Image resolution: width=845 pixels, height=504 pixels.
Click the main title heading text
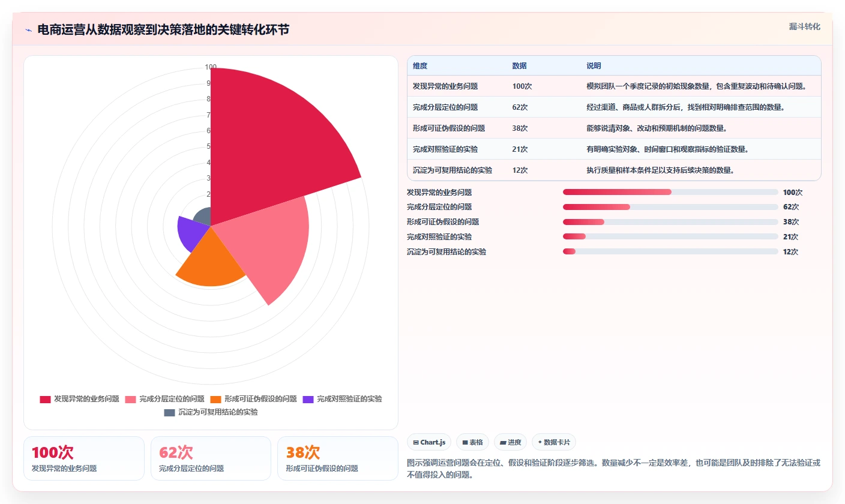[x=163, y=30]
